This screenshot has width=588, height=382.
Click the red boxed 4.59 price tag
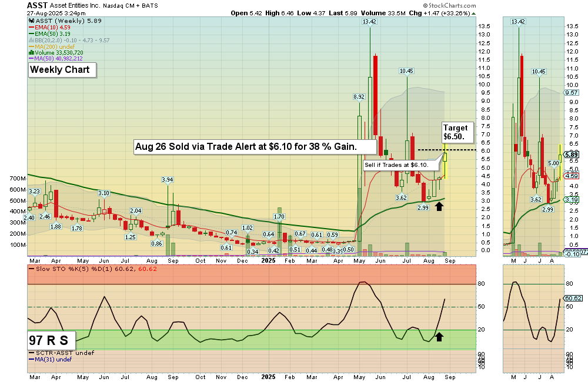(x=572, y=176)
